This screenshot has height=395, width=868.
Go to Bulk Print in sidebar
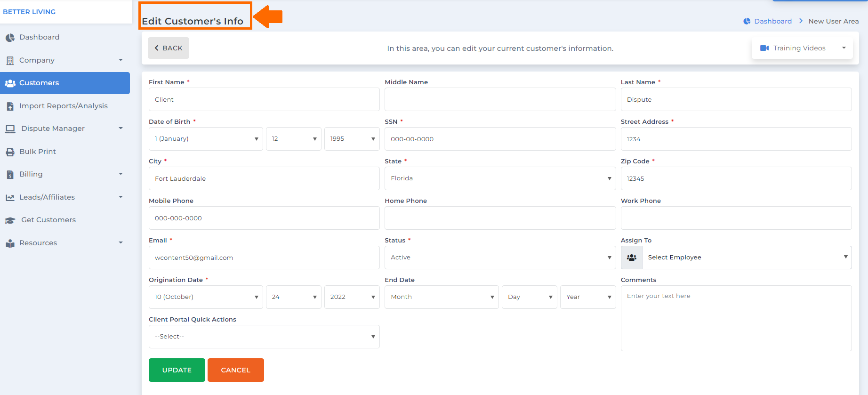tap(65, 152)
